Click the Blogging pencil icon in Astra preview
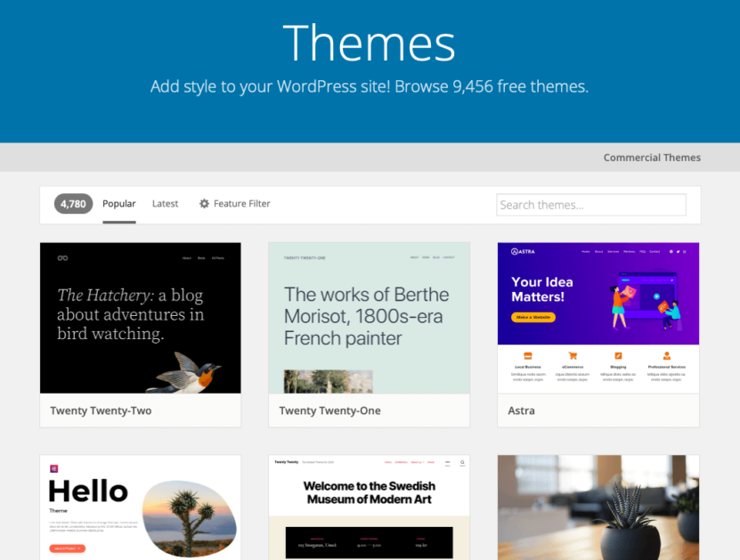This screenshot has height=560, width=740. (618, 356)
